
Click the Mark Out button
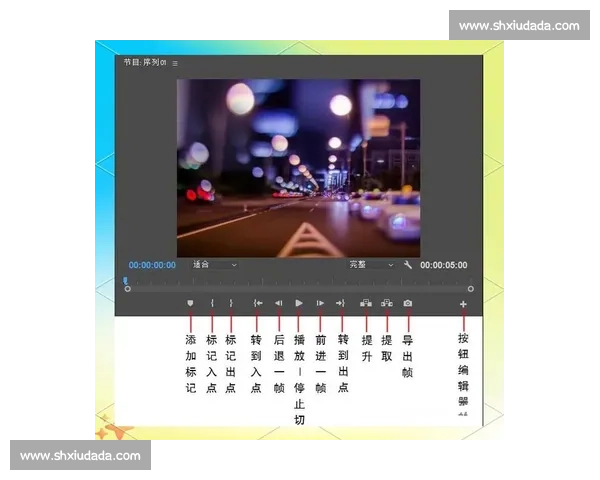[x=231, y=303]
